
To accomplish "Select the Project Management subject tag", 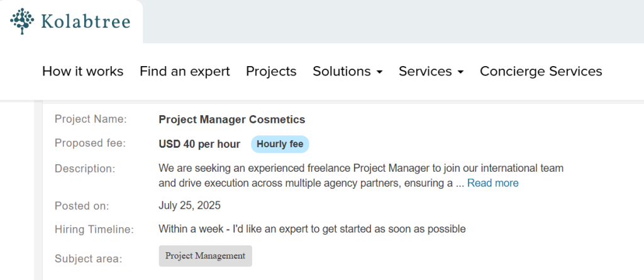I will [x=205, y=256].
